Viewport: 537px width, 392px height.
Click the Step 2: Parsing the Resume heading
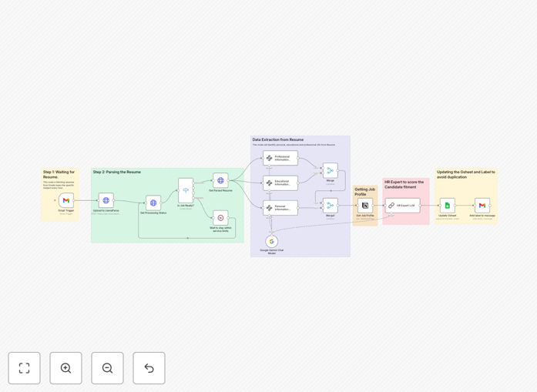pyautogui.click(x=117, y=172)
